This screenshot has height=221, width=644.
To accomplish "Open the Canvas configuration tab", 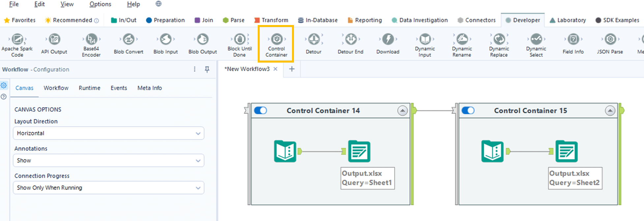I will coord(24,88).
